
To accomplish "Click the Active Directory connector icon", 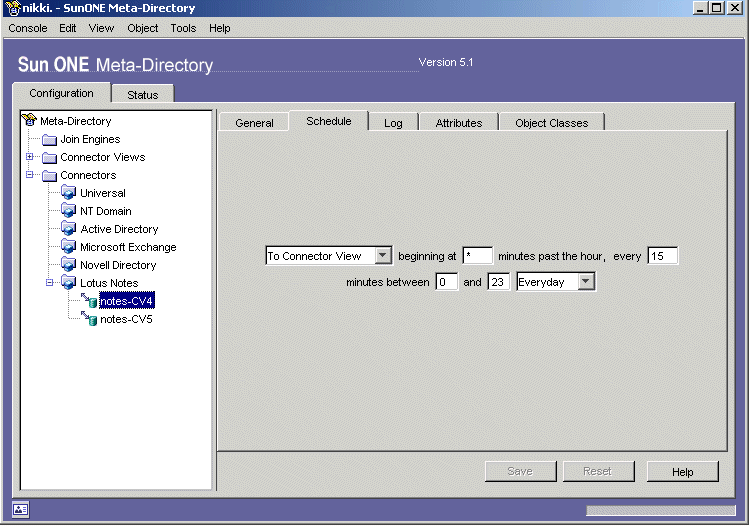I will [68, 229].
